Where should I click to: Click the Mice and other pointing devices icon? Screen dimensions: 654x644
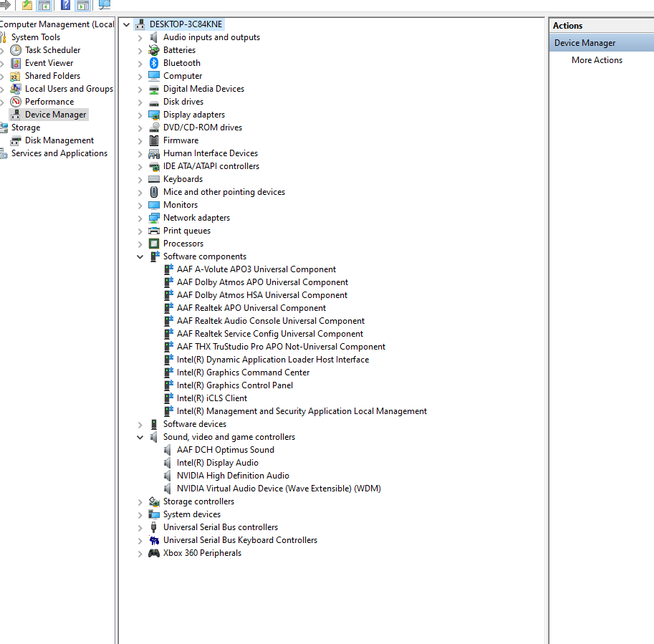point(154,192)
